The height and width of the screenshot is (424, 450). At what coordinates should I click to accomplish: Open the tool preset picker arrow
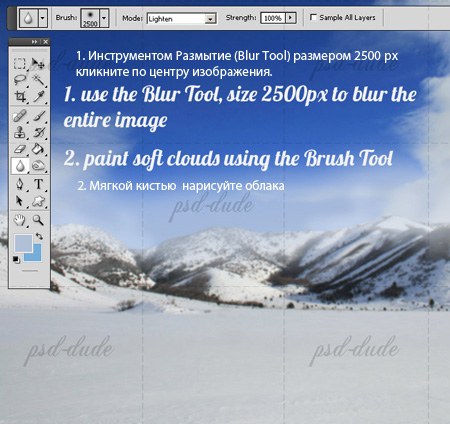(x=42, y=18)
